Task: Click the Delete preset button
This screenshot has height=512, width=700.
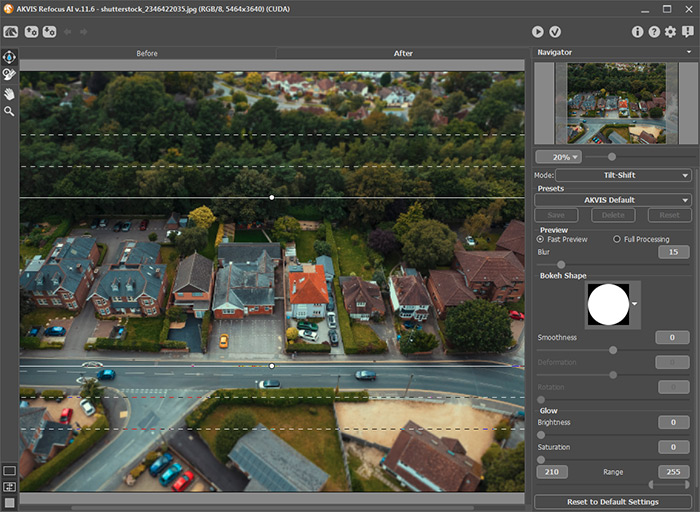Action: 613,215
